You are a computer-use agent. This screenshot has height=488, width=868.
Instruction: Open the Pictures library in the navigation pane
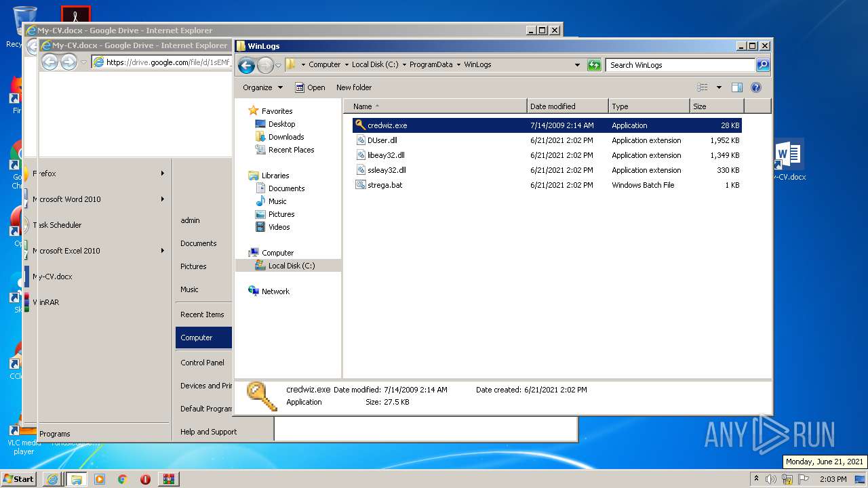click(281, 214)
